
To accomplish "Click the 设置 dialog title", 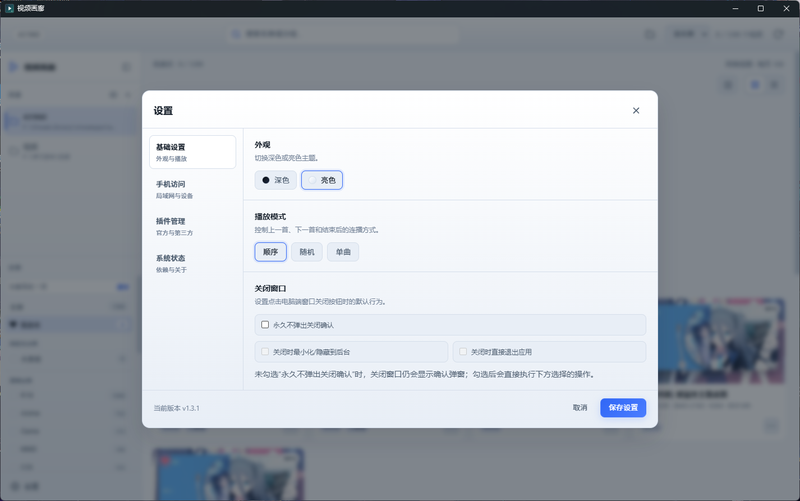I will (x=163, y=111).
